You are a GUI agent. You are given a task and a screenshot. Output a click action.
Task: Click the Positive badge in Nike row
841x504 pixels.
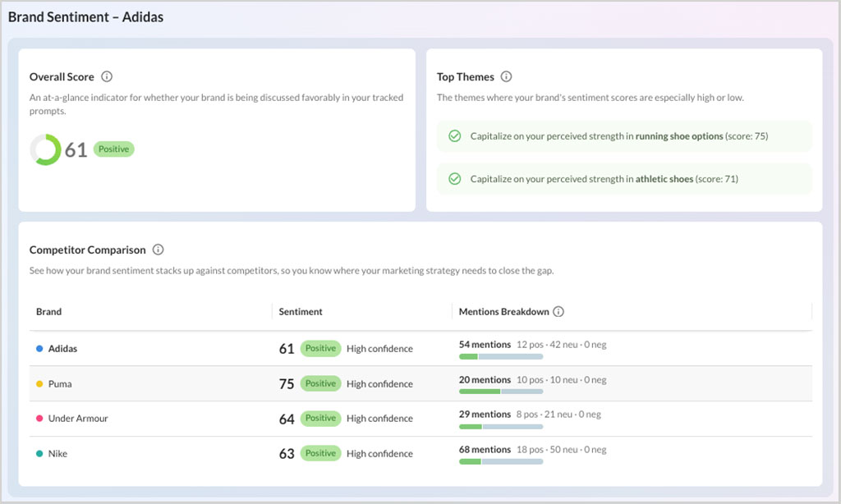(x=321, y=453)
